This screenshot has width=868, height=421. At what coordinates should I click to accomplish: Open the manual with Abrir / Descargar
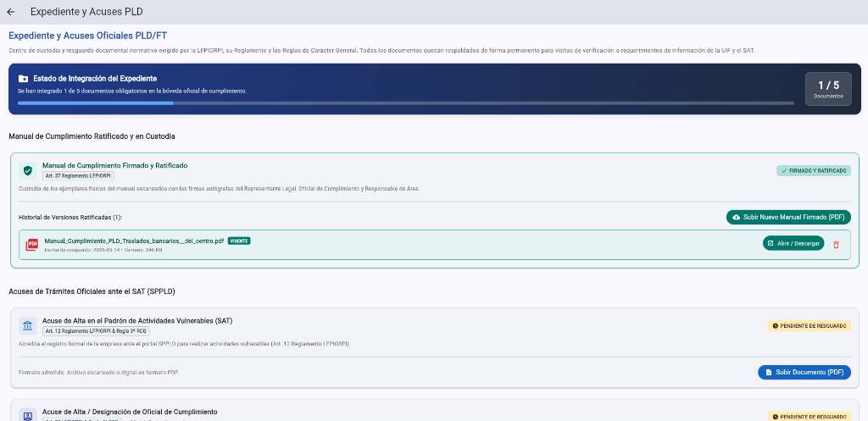tap(793, 243)
